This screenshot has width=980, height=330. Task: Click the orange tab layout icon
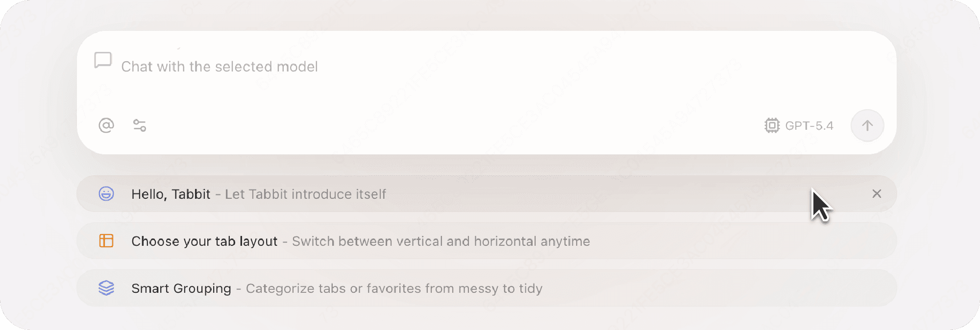[x=106, y=241]
